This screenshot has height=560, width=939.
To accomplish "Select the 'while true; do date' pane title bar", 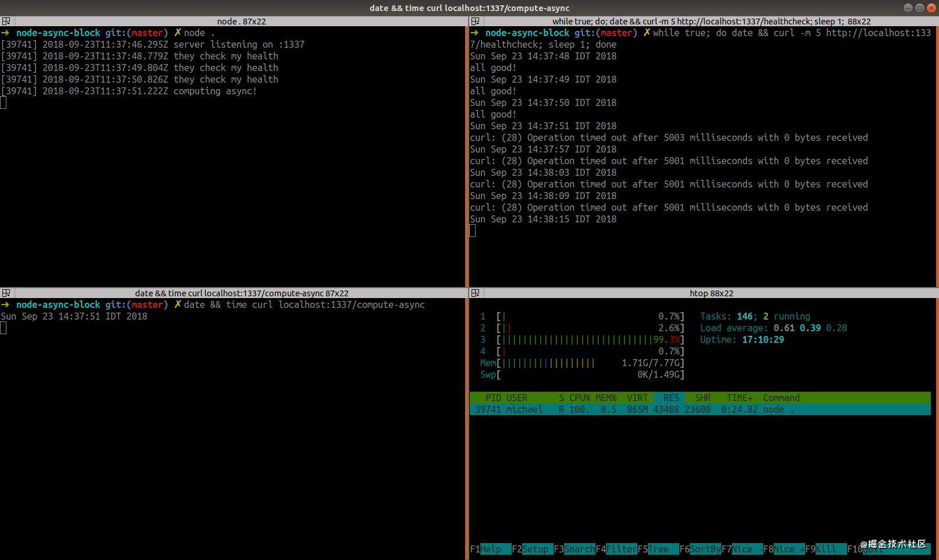I will point(711,21).
